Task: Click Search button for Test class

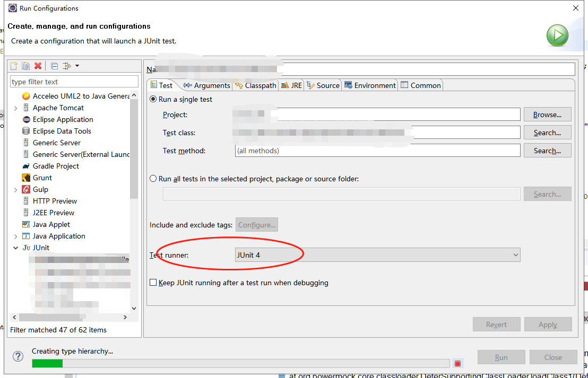Action: click(548, 133)
